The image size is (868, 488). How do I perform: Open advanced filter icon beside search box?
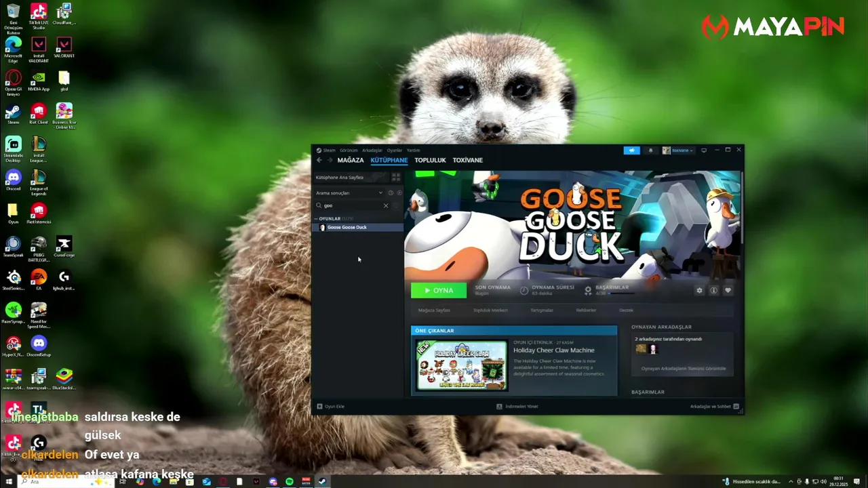pyautogui.click(x=397, y=205)
